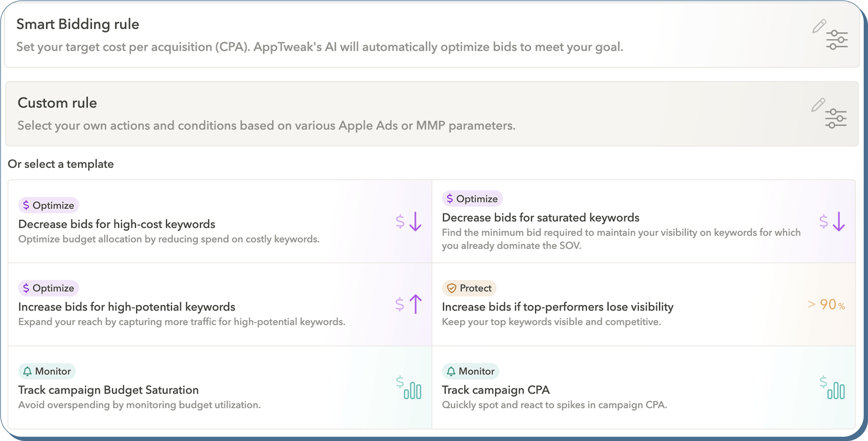Choose 'Increase bids for high-potential keywords' template
868x441 pixels.
126,307
